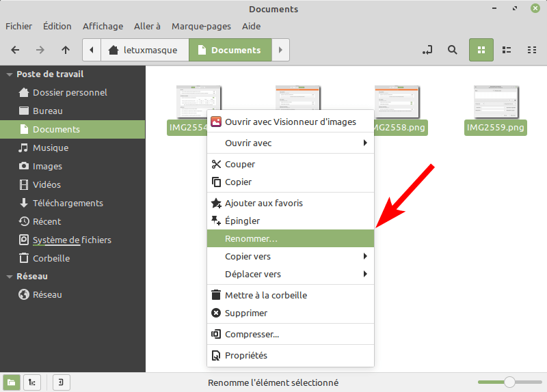Image resolution: width=547 pixels, height=392 pixels.
Task: Choose Renommer... in the context menu
Action: (x=291, y=239)
